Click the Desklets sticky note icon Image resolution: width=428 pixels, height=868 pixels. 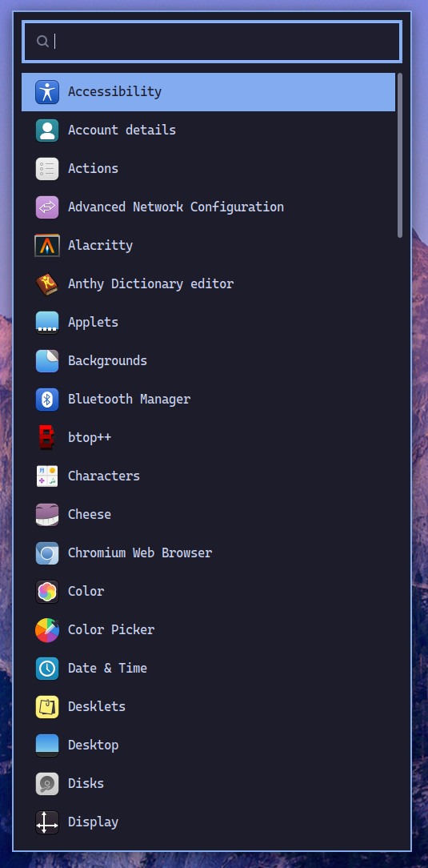(x=47, y=707)
